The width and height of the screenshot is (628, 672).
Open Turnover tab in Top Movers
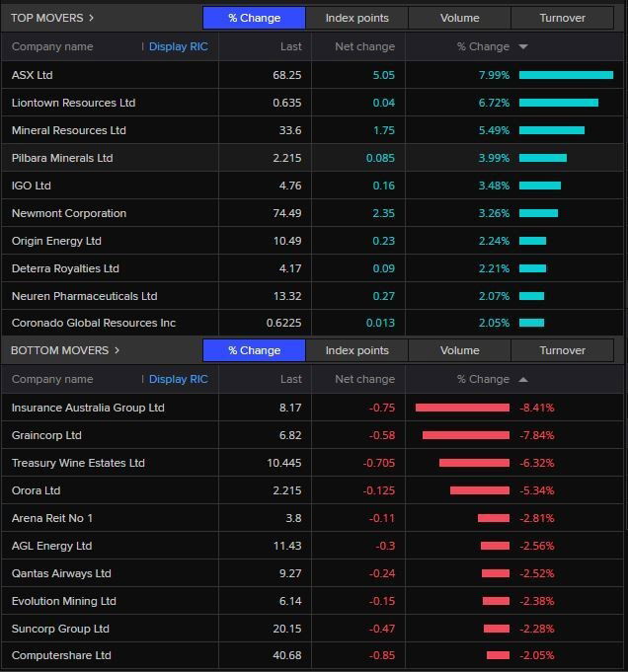point(562,18)
